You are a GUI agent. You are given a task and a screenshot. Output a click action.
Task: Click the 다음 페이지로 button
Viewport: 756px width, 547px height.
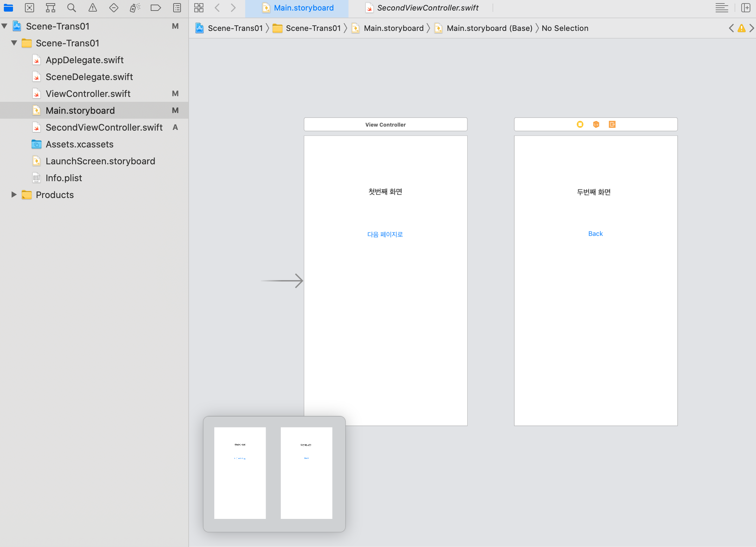(x=385, y=235)
